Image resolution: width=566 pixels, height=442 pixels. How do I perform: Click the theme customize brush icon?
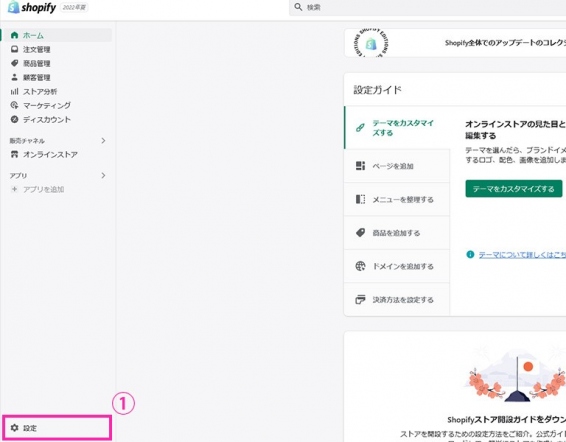coord(360,127)
